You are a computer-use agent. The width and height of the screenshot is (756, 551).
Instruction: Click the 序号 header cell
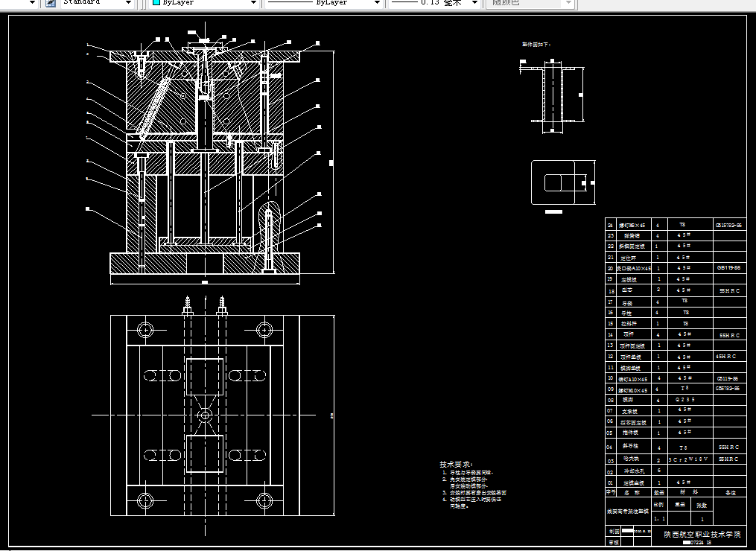[611, 492]
